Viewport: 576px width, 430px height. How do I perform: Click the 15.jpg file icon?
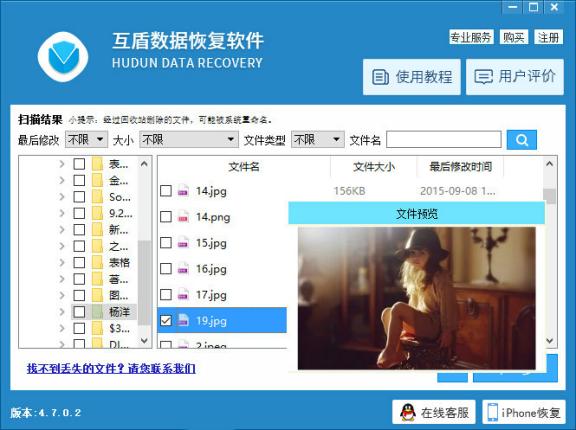click(183, 243)
